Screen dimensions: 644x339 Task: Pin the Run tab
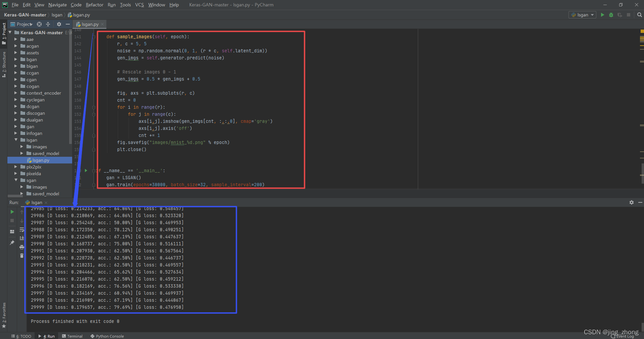12,243
